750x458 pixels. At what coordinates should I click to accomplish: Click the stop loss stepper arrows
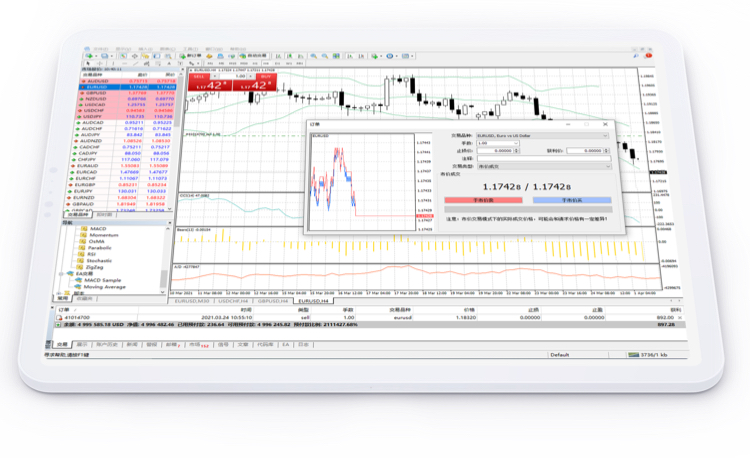pos(517,151)
